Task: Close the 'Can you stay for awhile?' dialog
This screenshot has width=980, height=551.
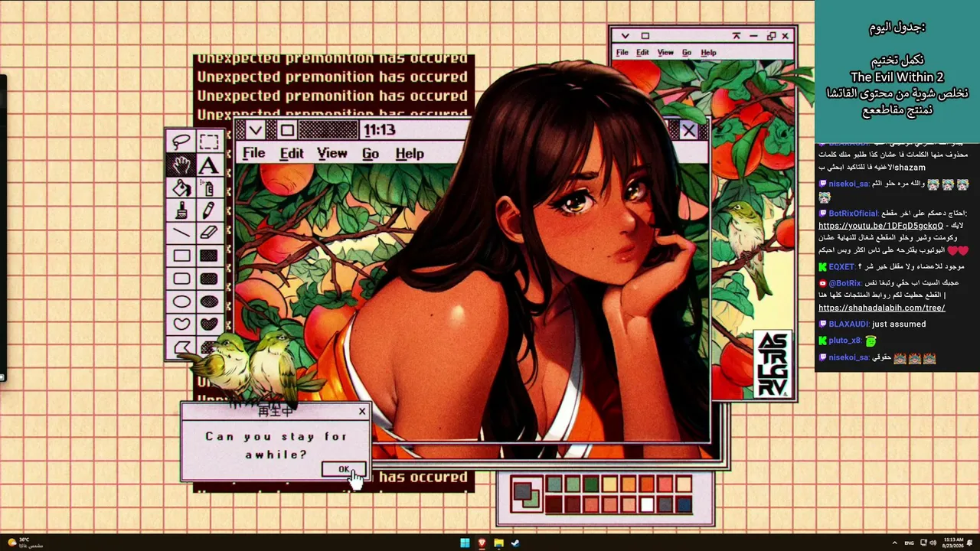Action: point(362,412)
